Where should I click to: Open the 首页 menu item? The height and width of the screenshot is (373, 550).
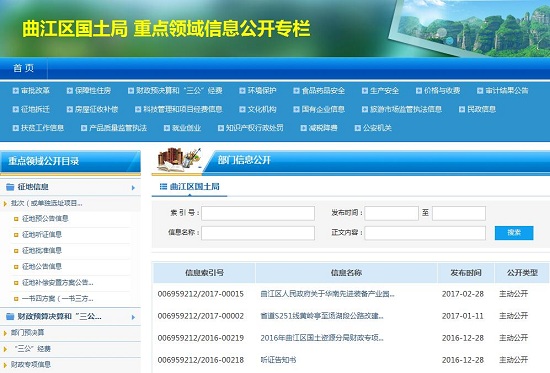coord(24,68)
